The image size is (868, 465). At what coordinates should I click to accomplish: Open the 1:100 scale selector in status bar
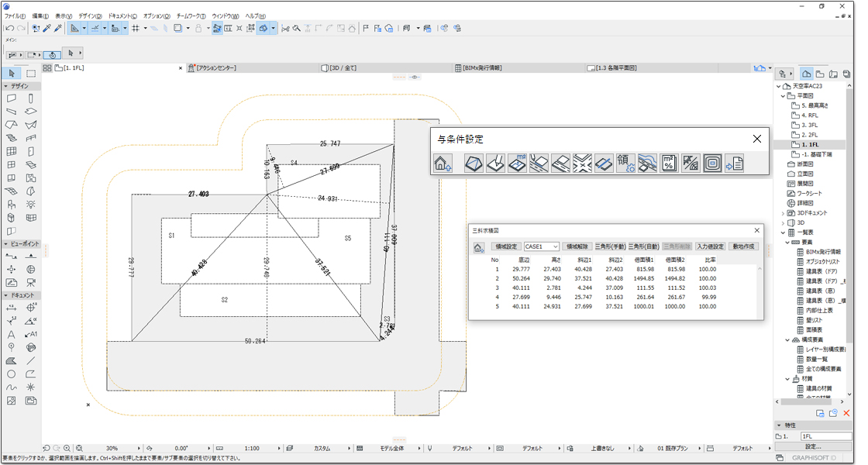252,449
